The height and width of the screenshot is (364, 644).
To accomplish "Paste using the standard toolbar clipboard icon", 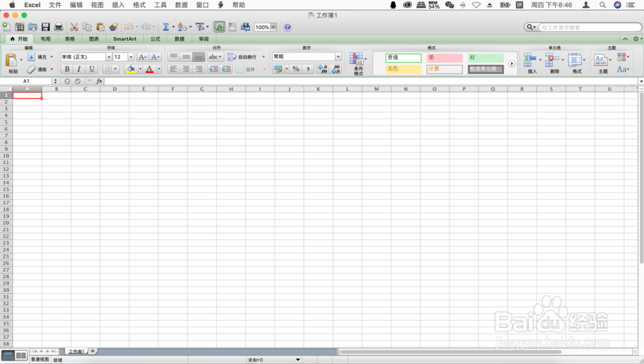I will pos(100,26).
